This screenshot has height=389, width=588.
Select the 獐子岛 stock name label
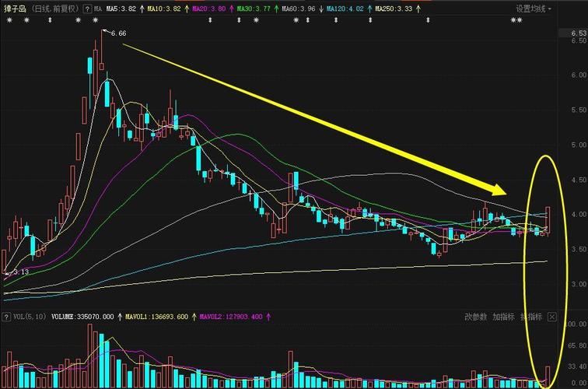[16, 9]
